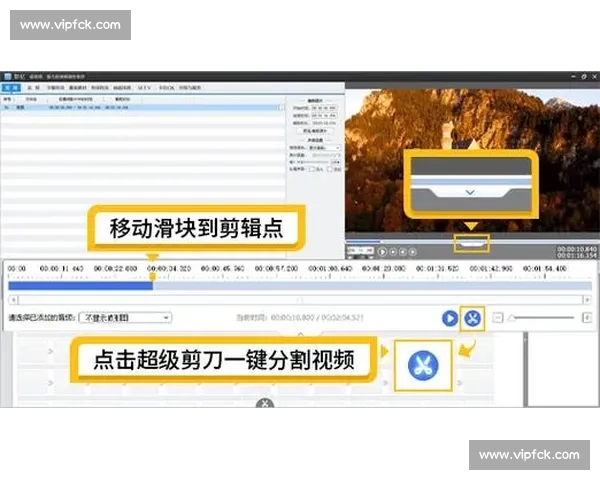Click second small playback button under preview

(x=393, y=252)
